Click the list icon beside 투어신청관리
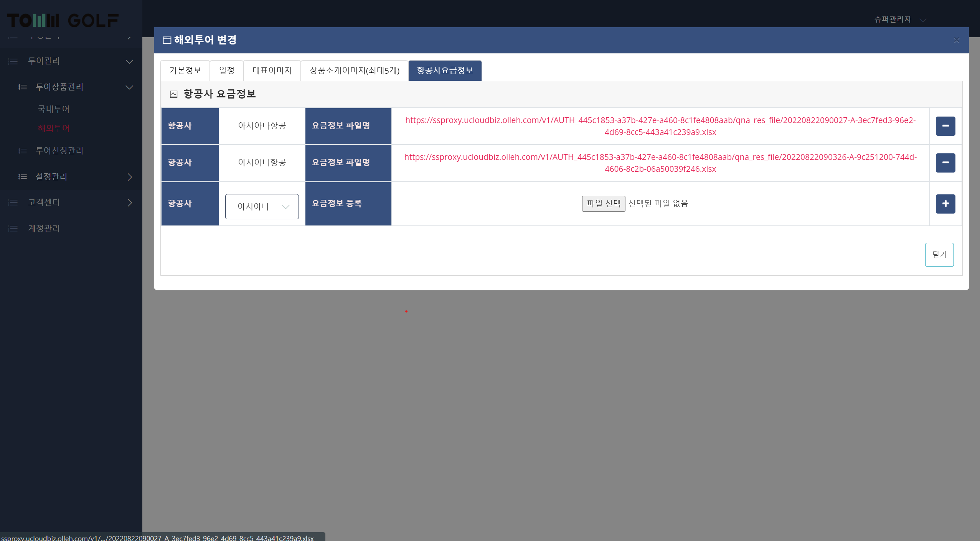The image size is (980, 541). [x=23, y=151]
